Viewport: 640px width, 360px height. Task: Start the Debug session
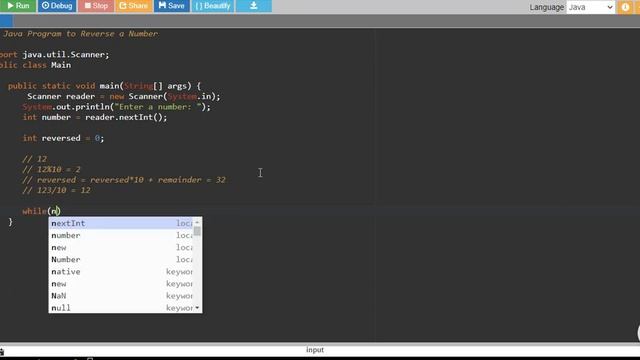pos(57,6)
